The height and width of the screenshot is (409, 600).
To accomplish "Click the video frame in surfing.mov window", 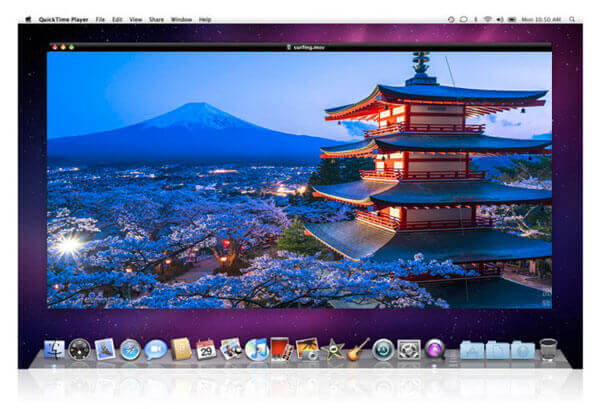I will coord(299,180).
